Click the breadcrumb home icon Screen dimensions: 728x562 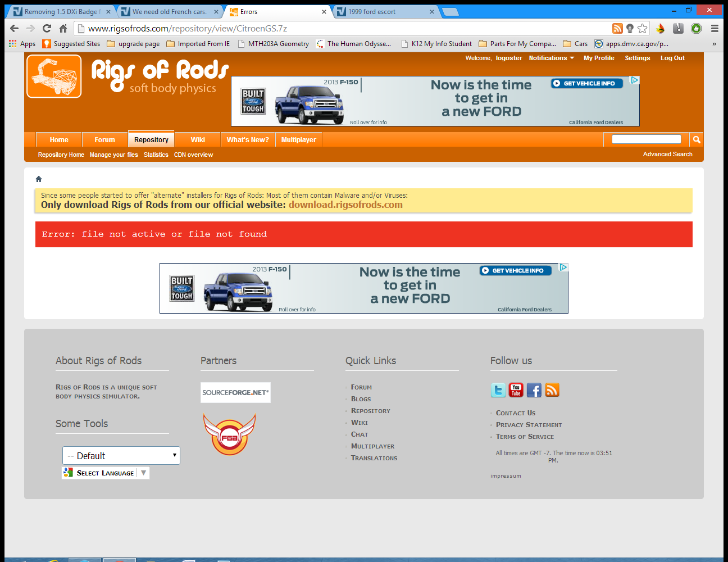point(39,179)
